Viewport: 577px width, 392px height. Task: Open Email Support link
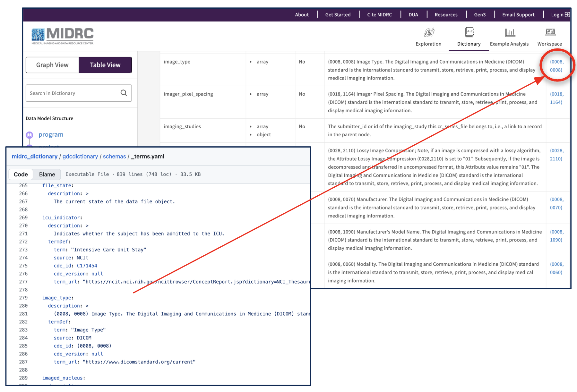click(x=518, y=14)
